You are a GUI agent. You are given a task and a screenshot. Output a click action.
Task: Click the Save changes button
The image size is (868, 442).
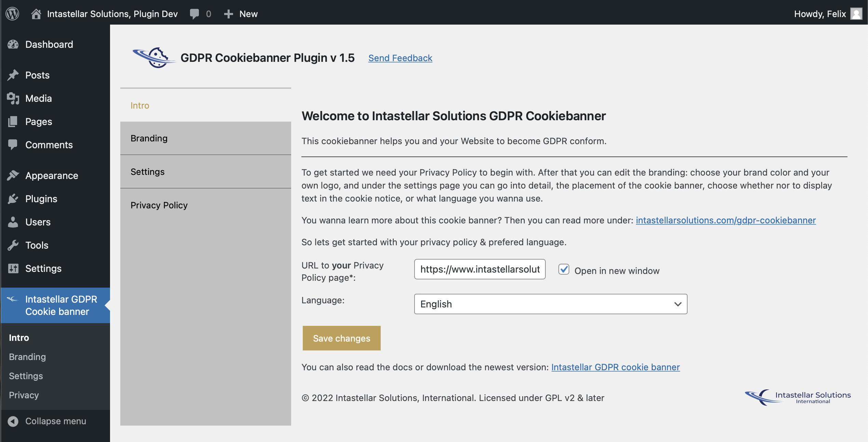point(341,338)
